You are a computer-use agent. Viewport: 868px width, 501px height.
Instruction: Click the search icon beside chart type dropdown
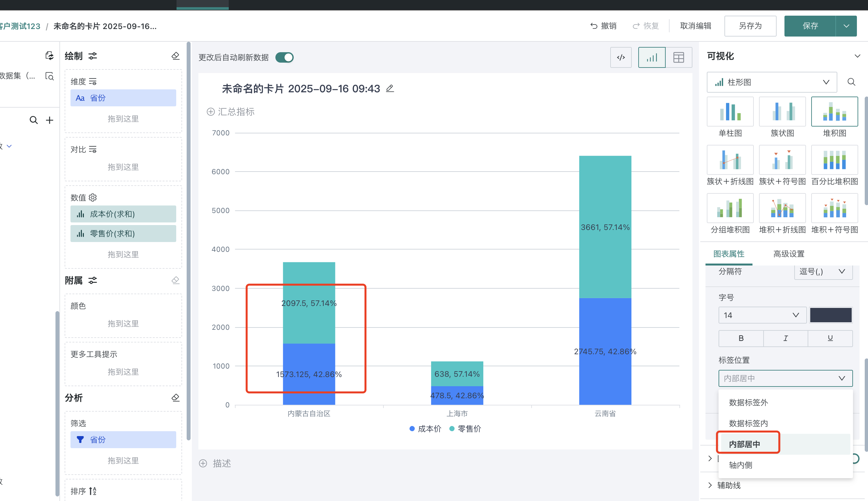(x=851, y=82)
